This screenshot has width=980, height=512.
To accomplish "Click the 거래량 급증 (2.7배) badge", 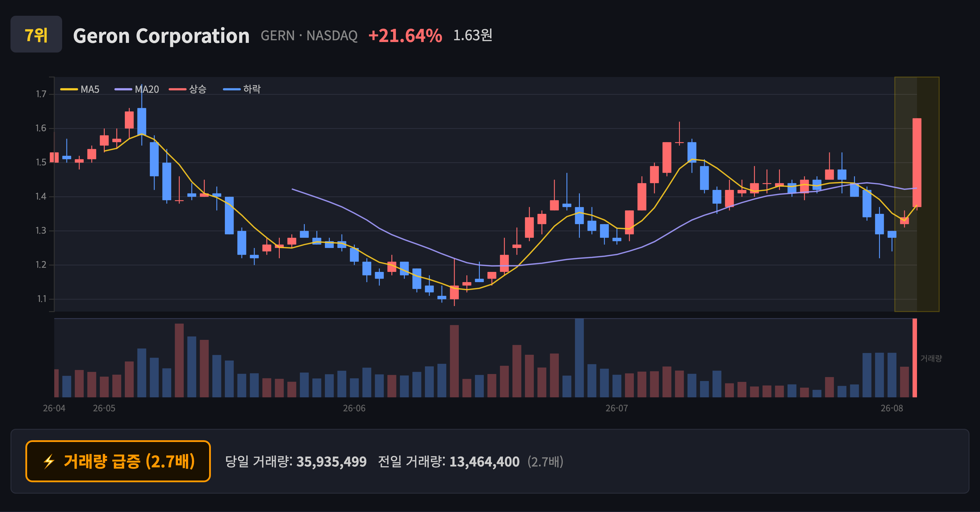I will pyautogui.click(x=118, y=461).
